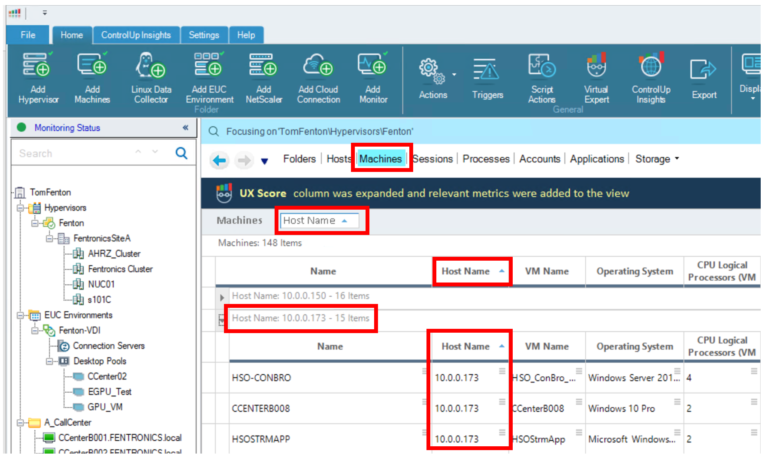Collapse Desktop Pools tree node
Screen dimensions: 768x460
pos(49,362)
